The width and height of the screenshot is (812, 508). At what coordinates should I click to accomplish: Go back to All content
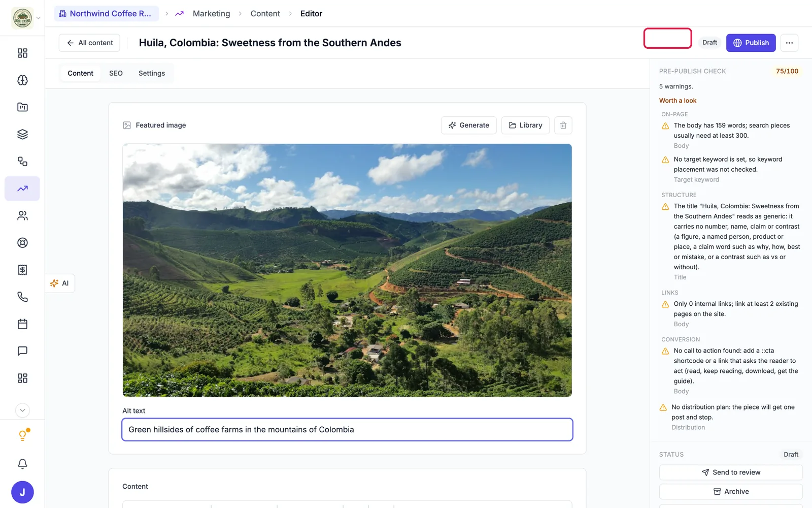tap(89, 43)
